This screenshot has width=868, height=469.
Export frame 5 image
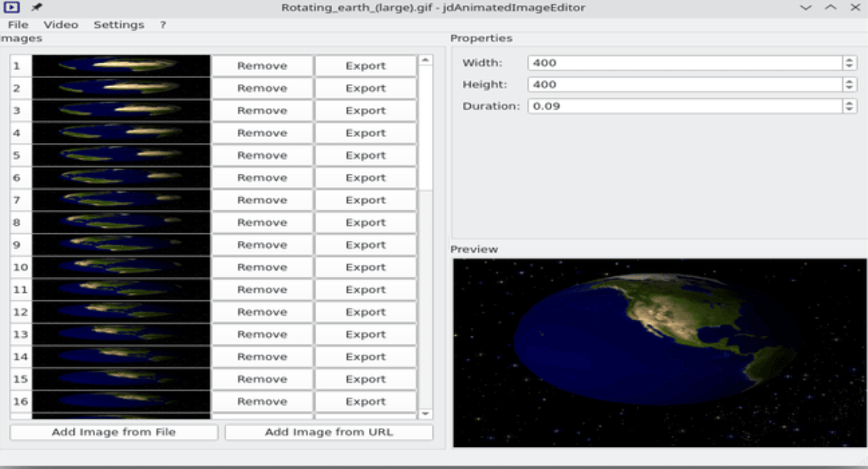point(365,155)
